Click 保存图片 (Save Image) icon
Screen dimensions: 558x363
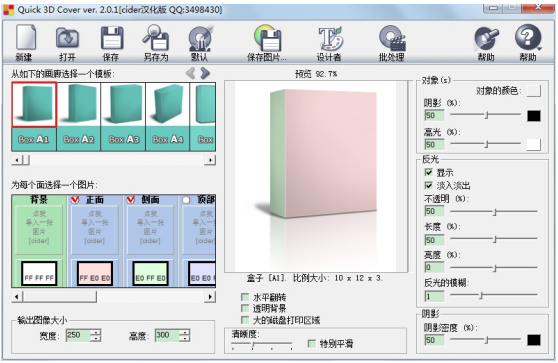click(x=268, y=38)
